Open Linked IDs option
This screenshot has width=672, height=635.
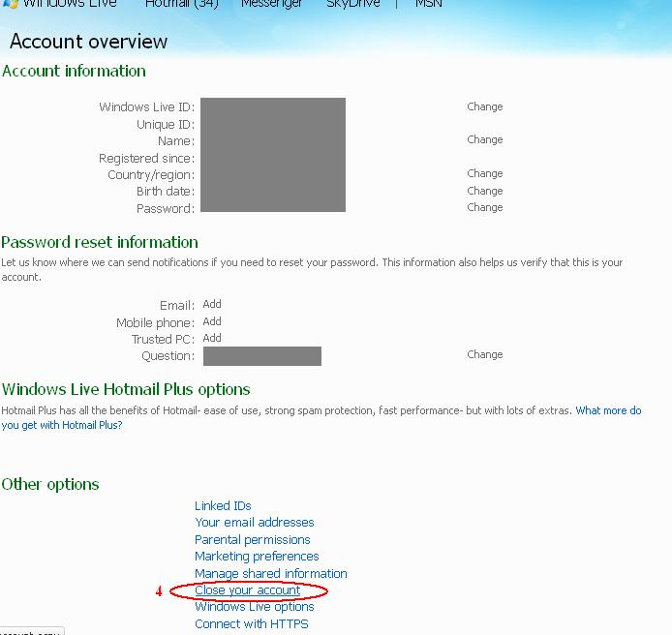pos(223,505)
